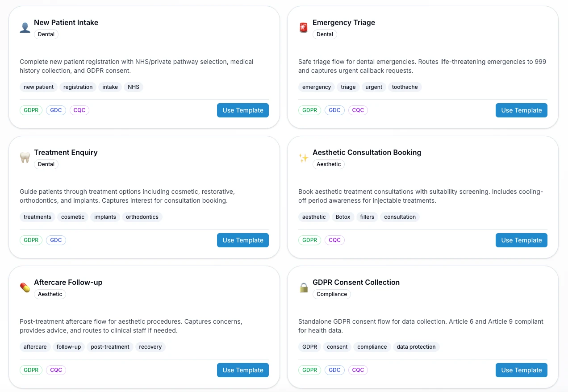568x392 pixels.
Task: Click the patient silhouette icon on New Patient Intake
Action: 25,27
